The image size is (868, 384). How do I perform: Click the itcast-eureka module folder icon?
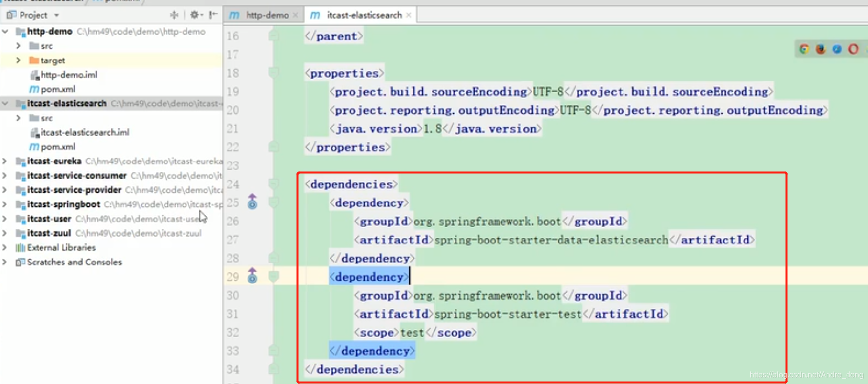(x=21, y=162)
